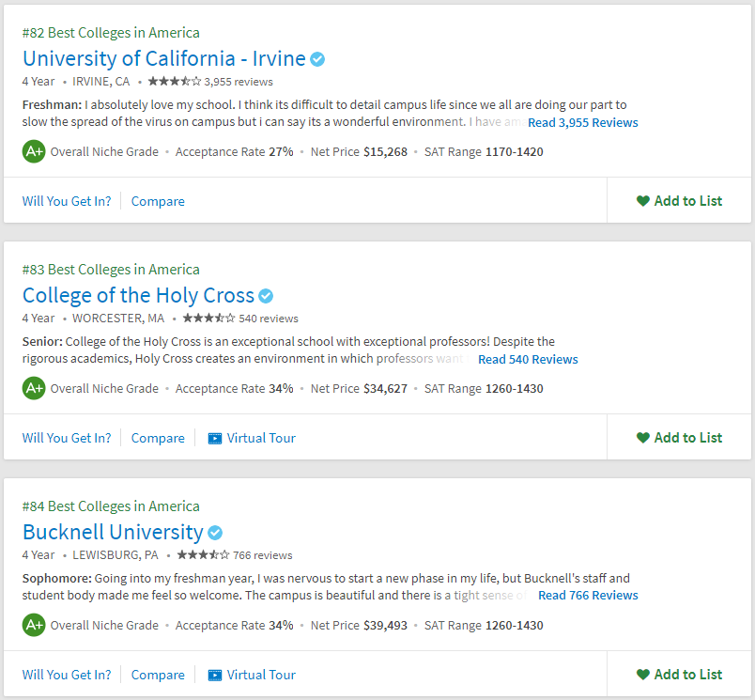The image size is (755, 700).
Task: Click #82 Best Colleges in America ranking
Action: click(x=111, y=33)
